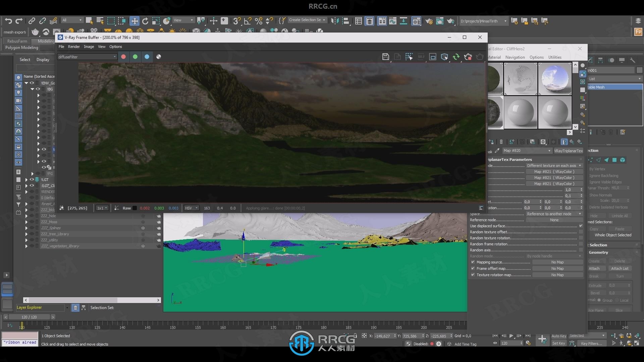
Task: Uncheck Texture rotation map checkbox
Action: coord(473,275)
